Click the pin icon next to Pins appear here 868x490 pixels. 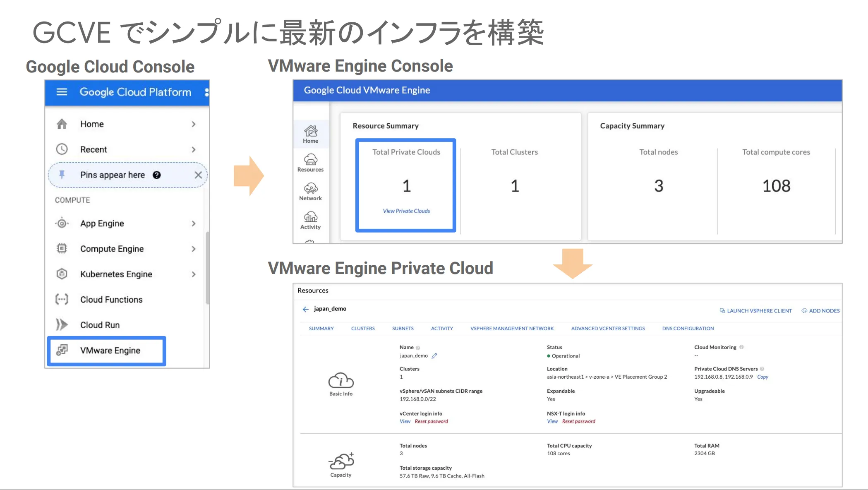[x=62, y=175]
